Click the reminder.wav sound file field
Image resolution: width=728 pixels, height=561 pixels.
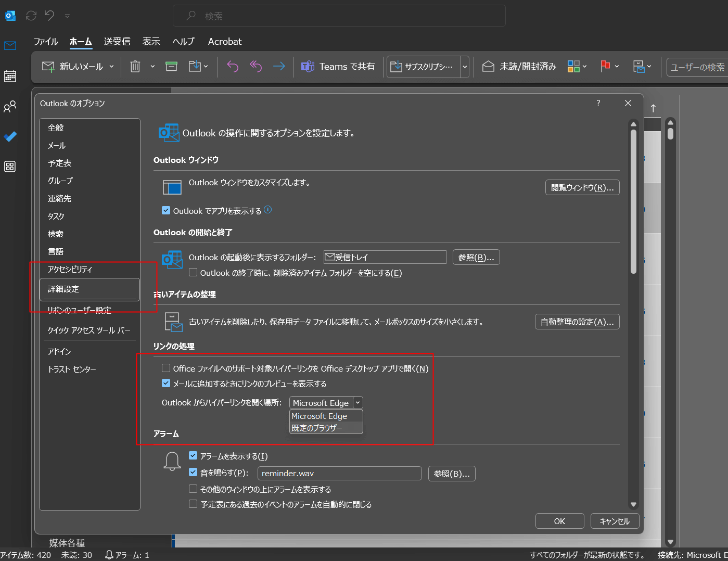pyautogui.click(x=339, y=474)
